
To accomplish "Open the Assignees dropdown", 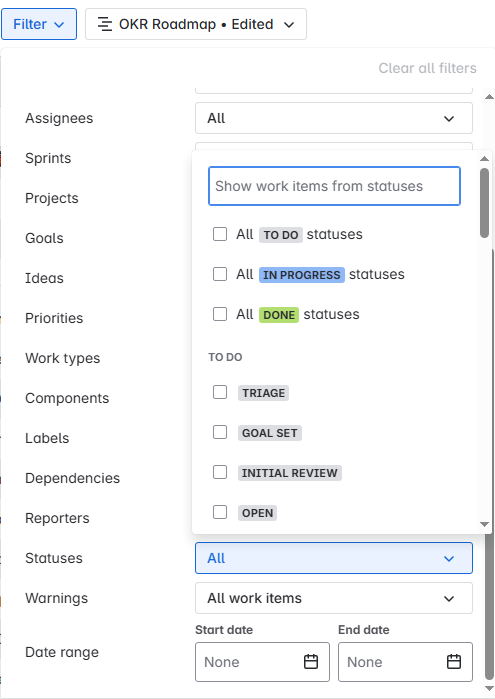I will 334,118.
